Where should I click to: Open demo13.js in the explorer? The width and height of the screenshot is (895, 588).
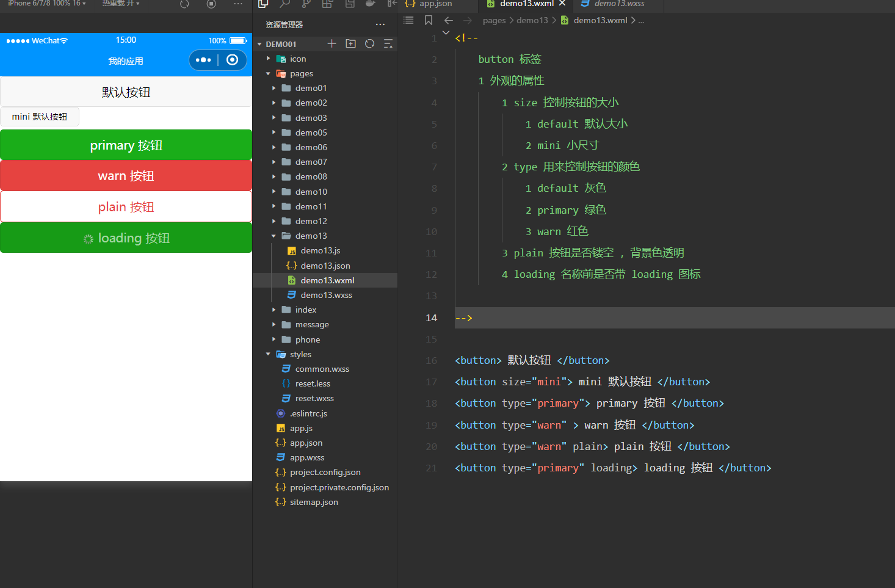320,250
